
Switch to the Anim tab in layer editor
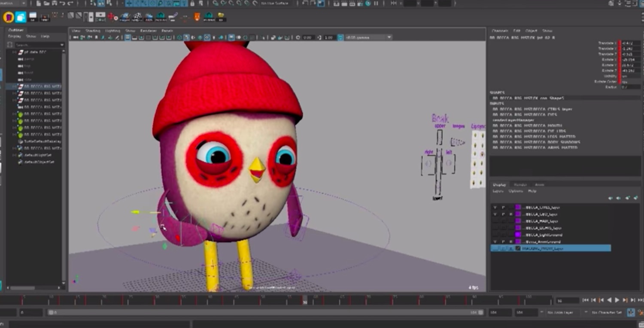539,185
